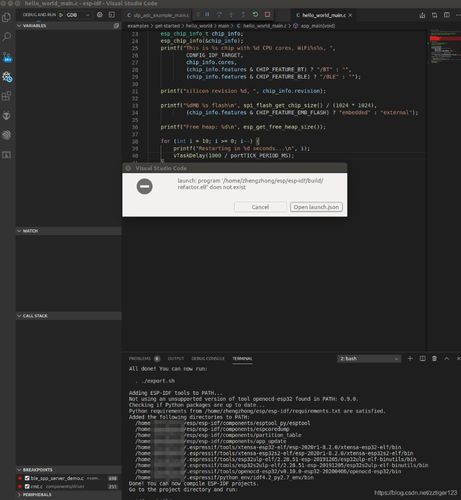Toggle ble_spp_server_demo.c breakpoint checkbox

(27, 478)
